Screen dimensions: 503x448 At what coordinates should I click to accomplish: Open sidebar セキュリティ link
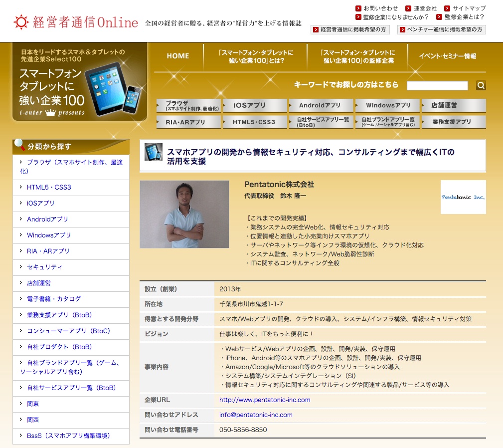pos(44,267)
